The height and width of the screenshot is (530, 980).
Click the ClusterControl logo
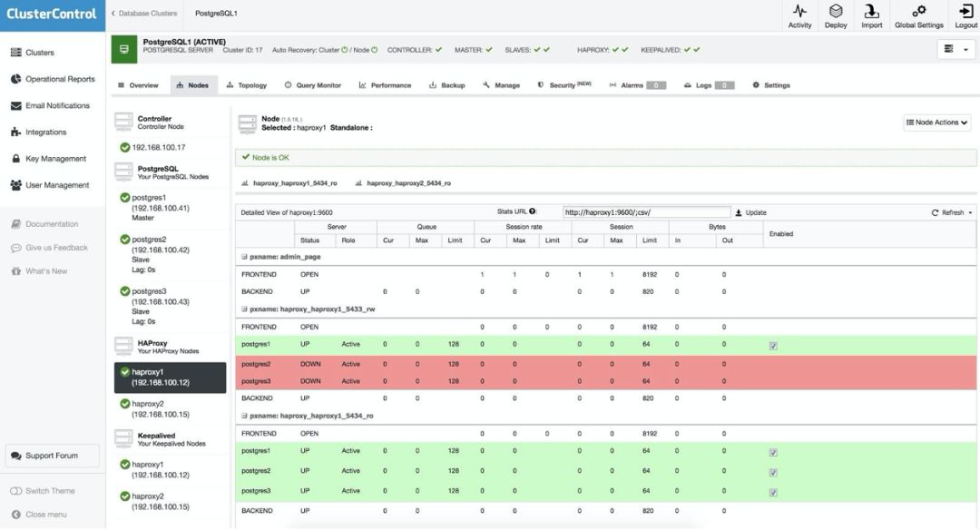pyautogui.click(x=52, y=15)
